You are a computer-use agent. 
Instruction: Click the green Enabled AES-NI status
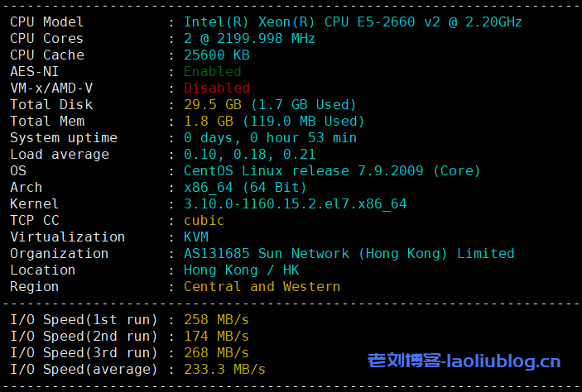tap(212, 72)
